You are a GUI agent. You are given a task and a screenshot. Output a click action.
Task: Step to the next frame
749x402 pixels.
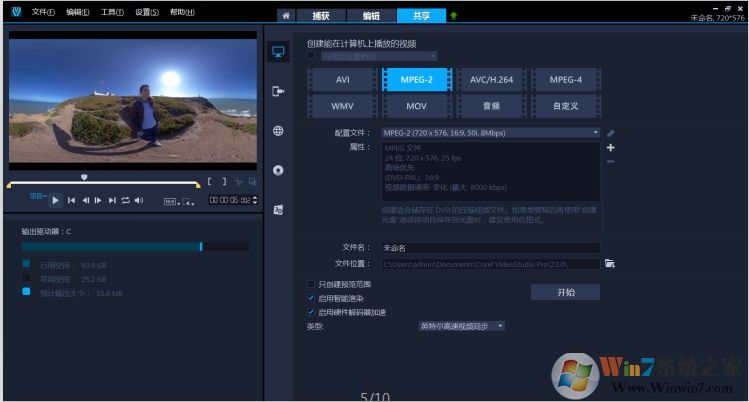(98, 201)
